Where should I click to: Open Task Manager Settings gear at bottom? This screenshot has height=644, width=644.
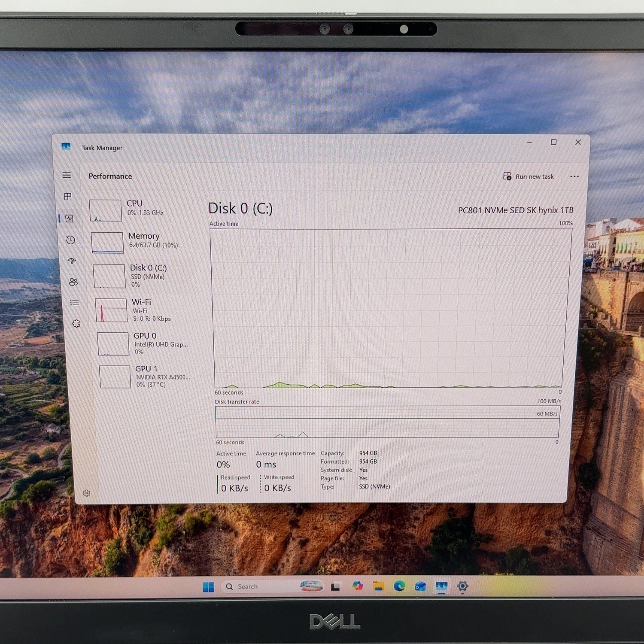pos(87,493)
